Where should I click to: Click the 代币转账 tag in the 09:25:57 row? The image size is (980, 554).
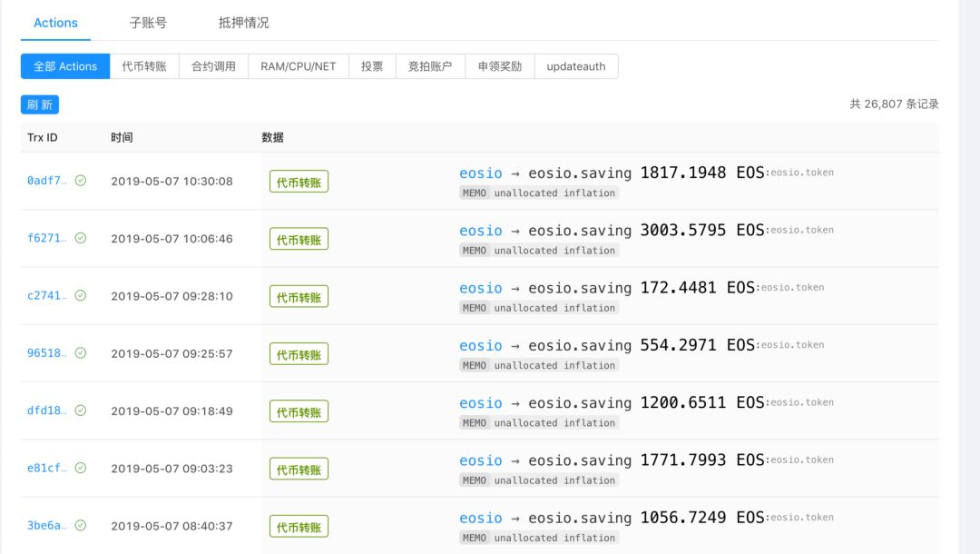[x=299, y=354]
